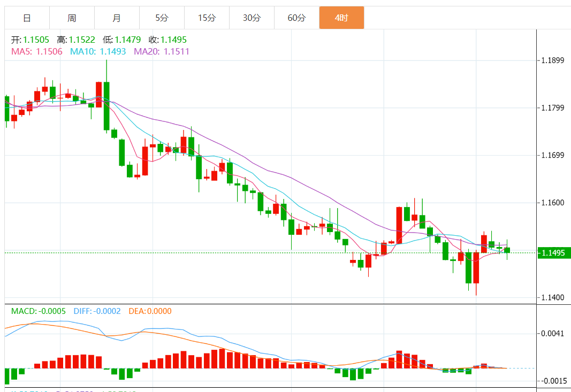Click the 1.1400 price axis label
The width and height of the screenshot is (571, 392).
coord(552,298)
